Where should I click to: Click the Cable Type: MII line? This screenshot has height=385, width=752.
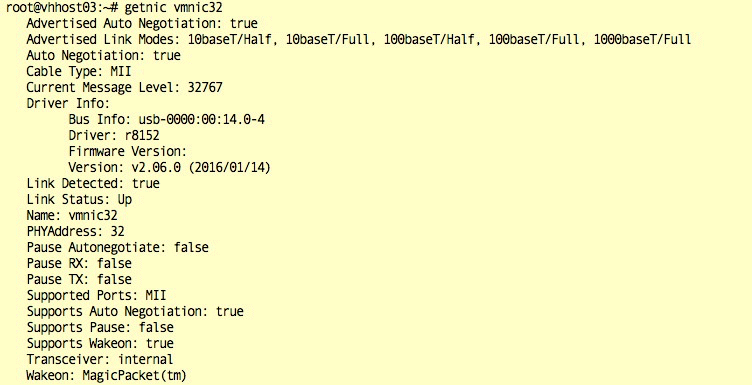79,71
